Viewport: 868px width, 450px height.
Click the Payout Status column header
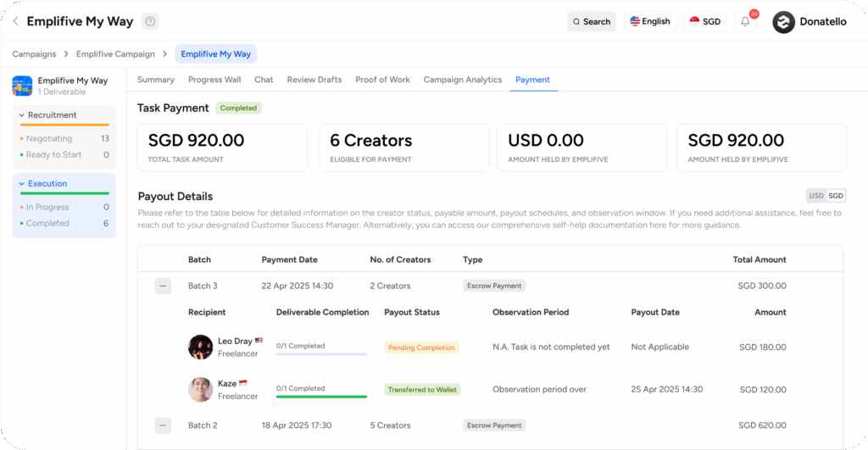tap(412, 312)
